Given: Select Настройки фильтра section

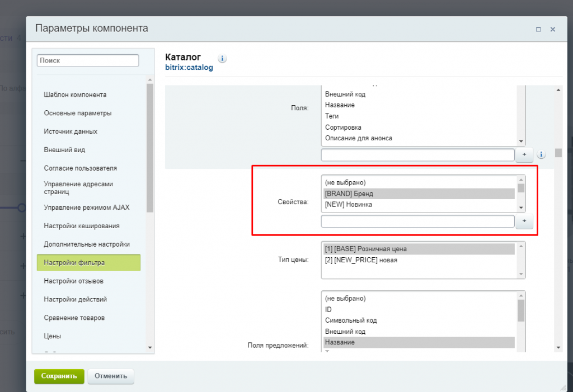Looking at the screenshot, I should pyautogui.click(x=88, y=263).
